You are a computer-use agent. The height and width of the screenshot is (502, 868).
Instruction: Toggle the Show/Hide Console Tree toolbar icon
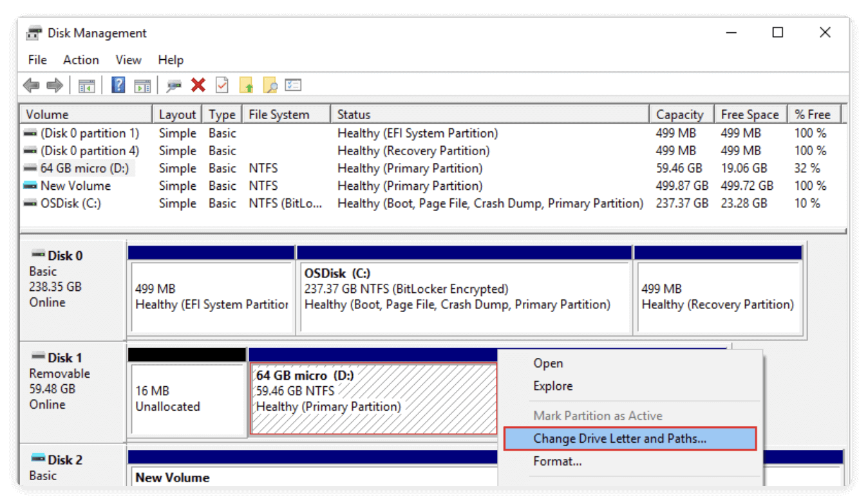(86, 84)
